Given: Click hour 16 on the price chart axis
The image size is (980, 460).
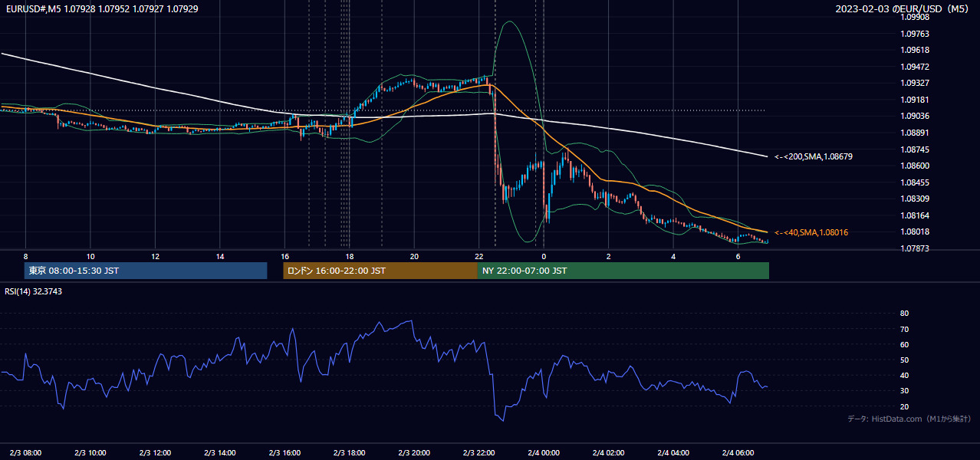Looking at the screenshot, I should (284, 256).
